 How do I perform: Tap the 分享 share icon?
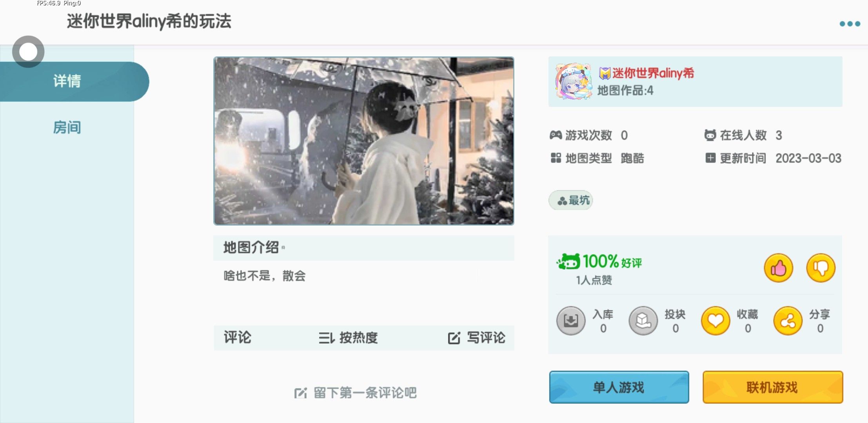(x=788, y=321)
